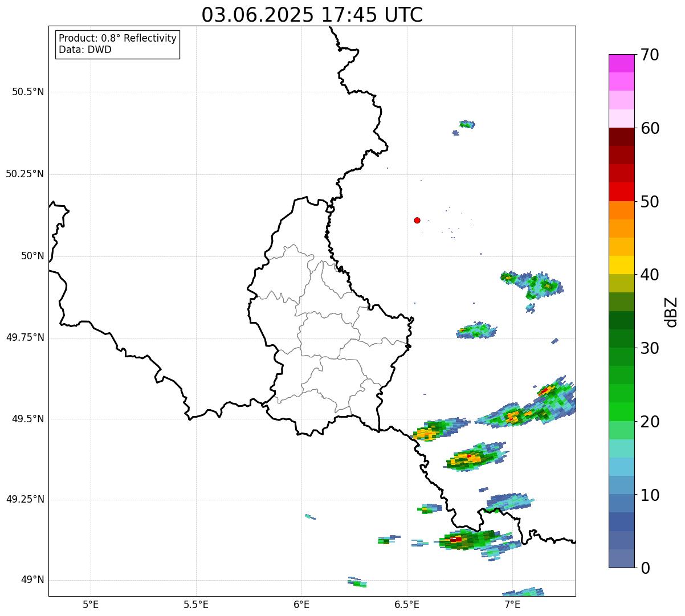Click the '50°N' latitude label
The width and height of the screenshot is (685, 616).
pyautogui.click(x=32, y=256)
